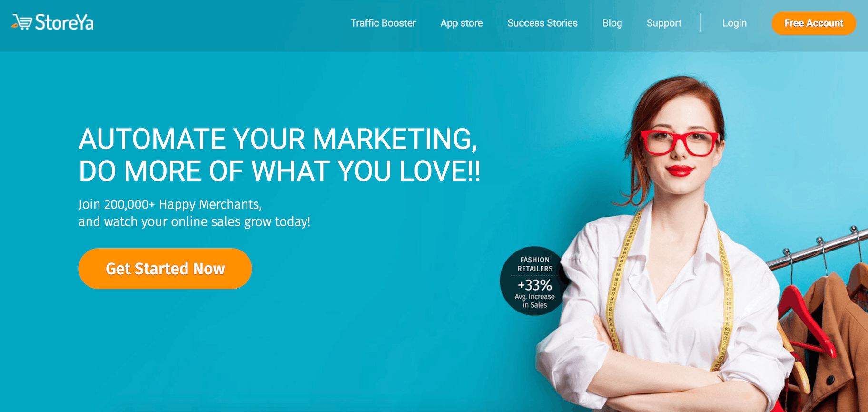The image size is (868, 412).
Task: Click the StoreYa shopping cart logo icon
Action: click(22, 22)
